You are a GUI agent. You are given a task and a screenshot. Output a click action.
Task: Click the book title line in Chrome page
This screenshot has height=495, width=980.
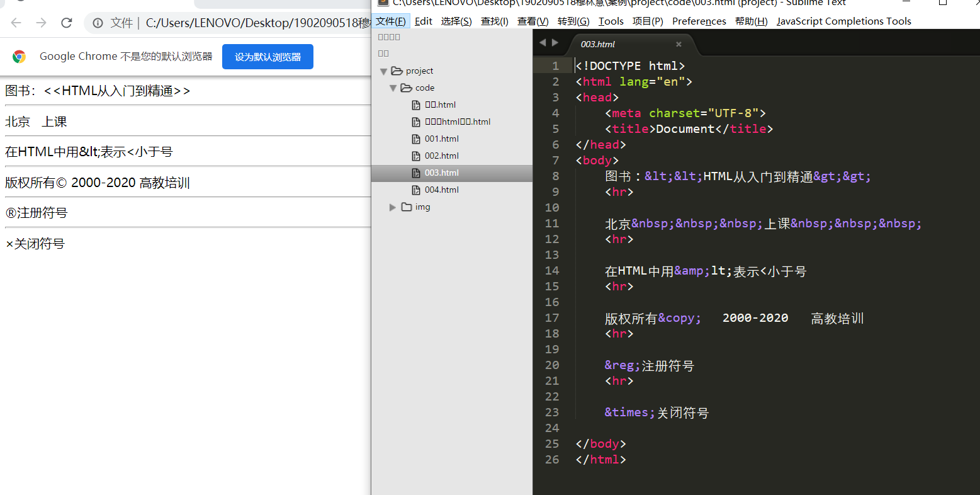point(98,91)
